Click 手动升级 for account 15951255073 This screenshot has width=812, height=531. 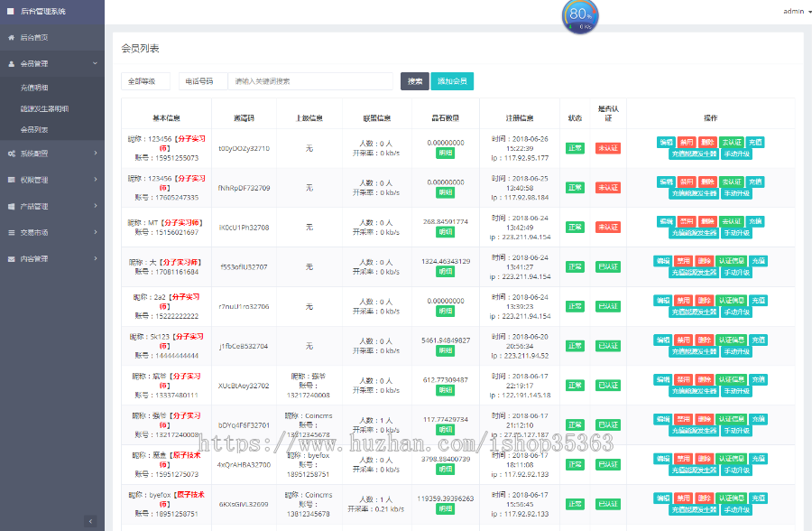pyautogui.click(x=737, y=154)
